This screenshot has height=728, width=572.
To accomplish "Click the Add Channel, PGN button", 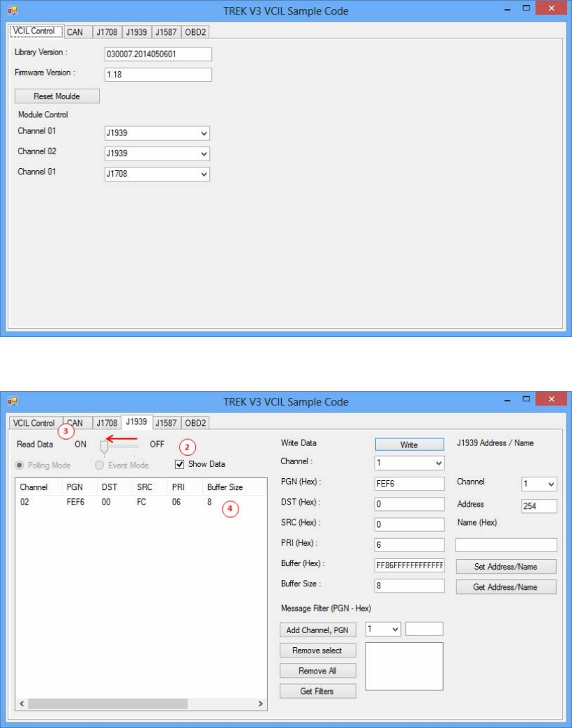I will 318,630.
